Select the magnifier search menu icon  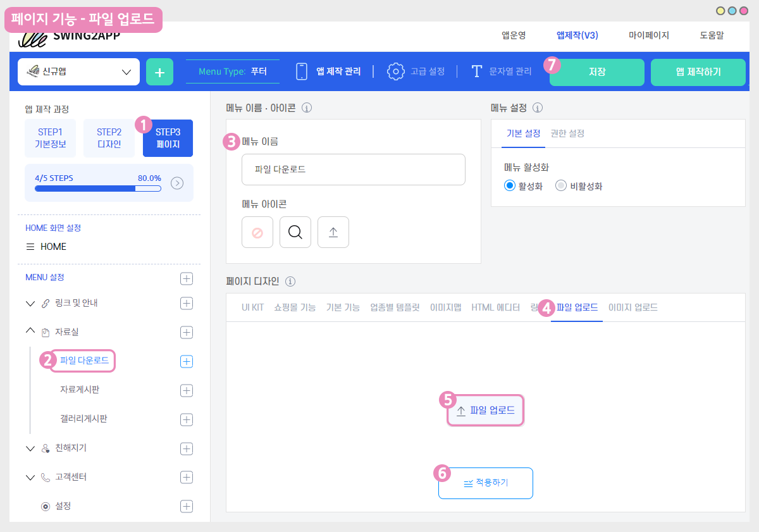click(295, 232)
